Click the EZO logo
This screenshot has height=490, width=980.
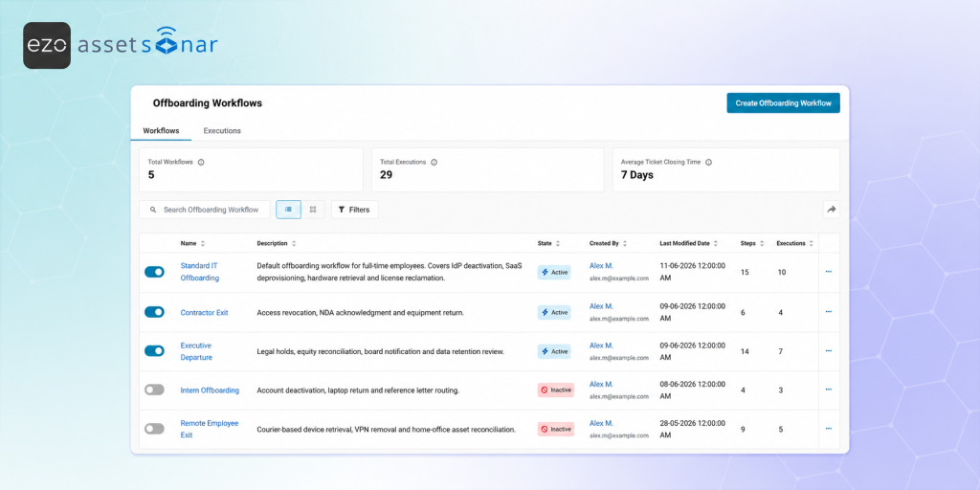pyautogui.click(x=47, y=46)
